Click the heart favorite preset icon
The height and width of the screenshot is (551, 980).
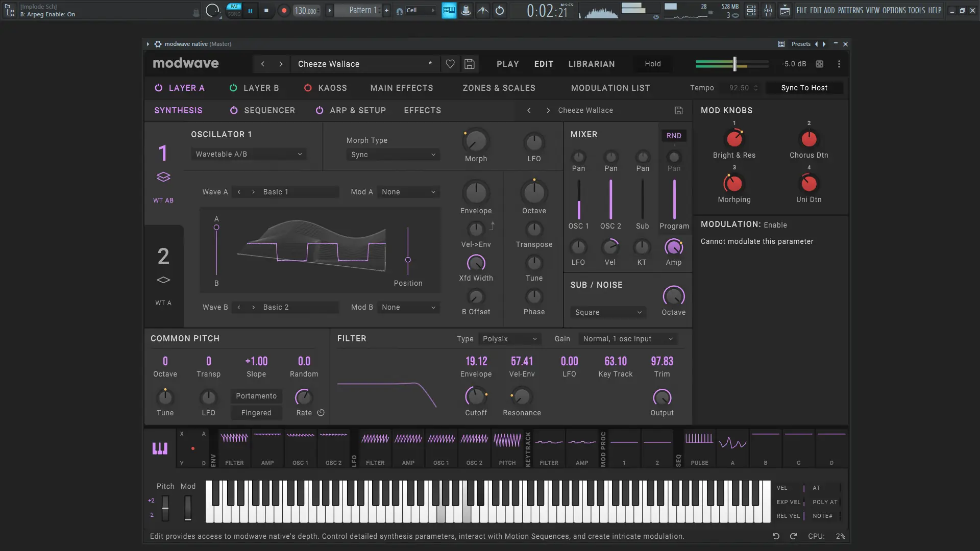pyautogui.click(x=450, y=64)
